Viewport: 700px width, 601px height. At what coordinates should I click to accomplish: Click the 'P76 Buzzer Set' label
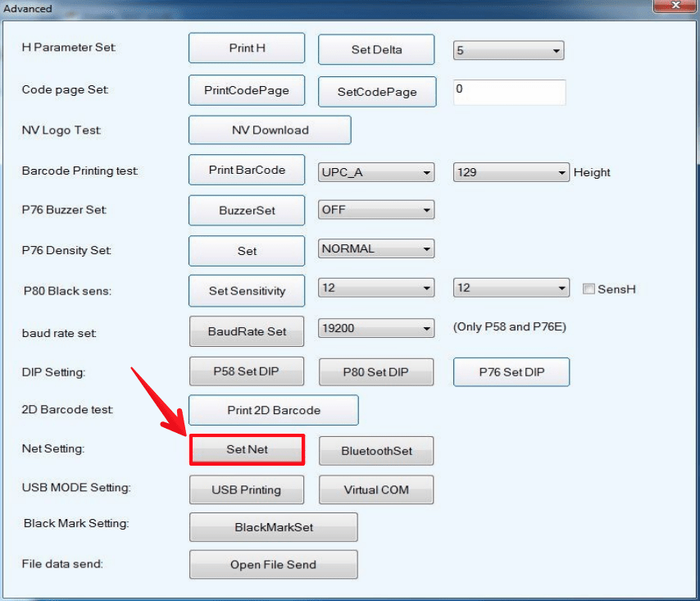[x=64, y=210]
